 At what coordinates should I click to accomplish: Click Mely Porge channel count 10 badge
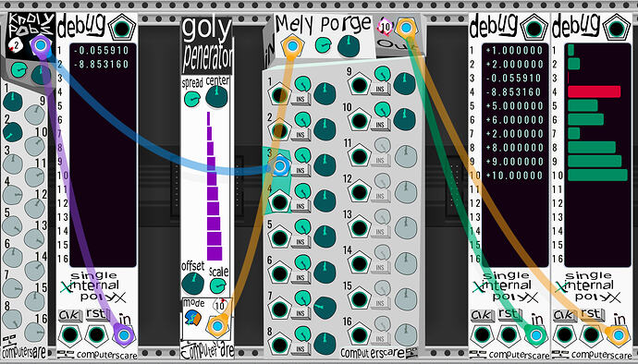coord(385,27)
